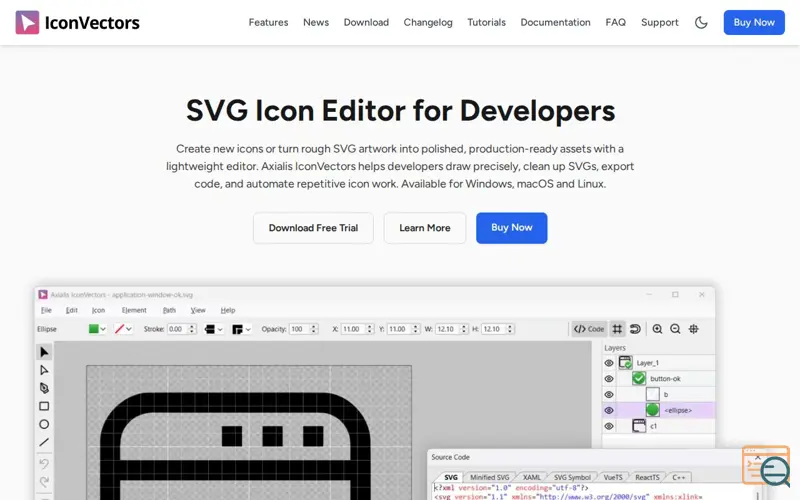Screen dimensions: 800x500
Task: Switch to the ReactTS tab
Action: click(647, 478)
